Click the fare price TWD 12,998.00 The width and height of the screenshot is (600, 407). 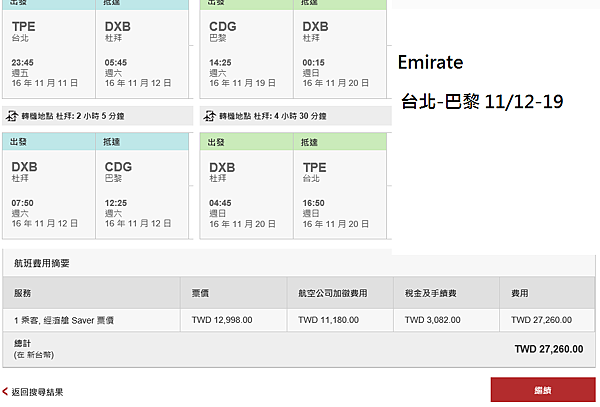click(222, 320)
